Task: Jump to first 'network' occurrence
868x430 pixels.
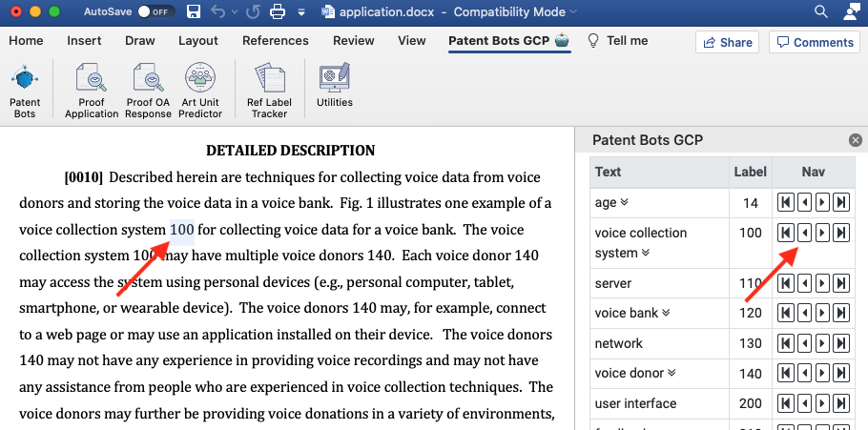Action: [x=785, y=343]
